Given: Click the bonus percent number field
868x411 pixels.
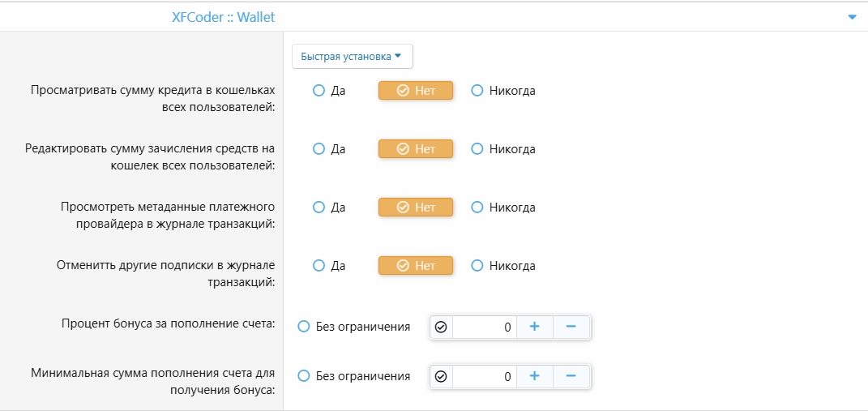Looking at the screenshot, I should (485, 328).
